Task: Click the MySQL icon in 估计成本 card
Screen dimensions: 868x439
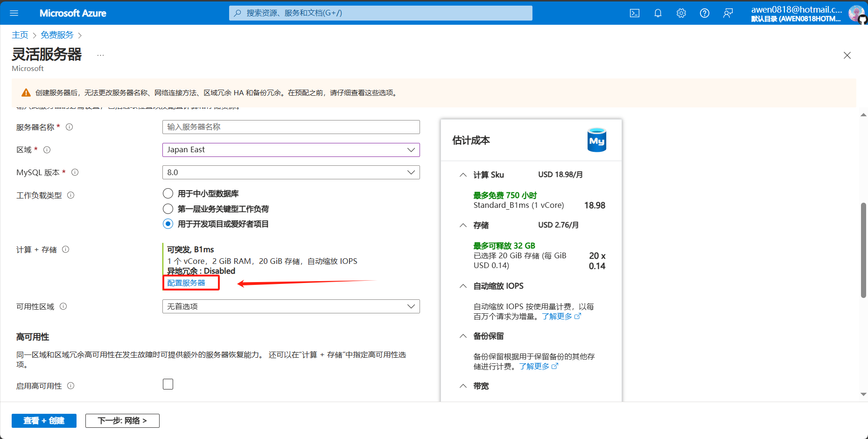Action: click(x=597, y=140)
